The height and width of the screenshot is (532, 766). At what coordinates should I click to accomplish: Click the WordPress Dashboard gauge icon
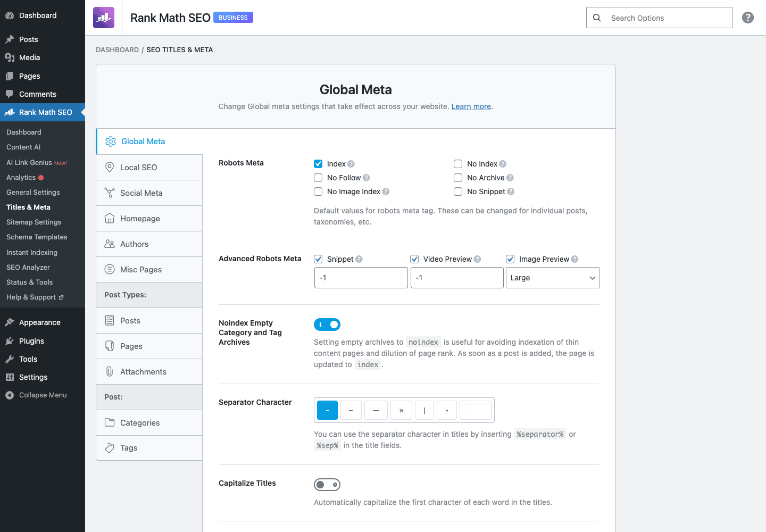(x=10, y=15)
